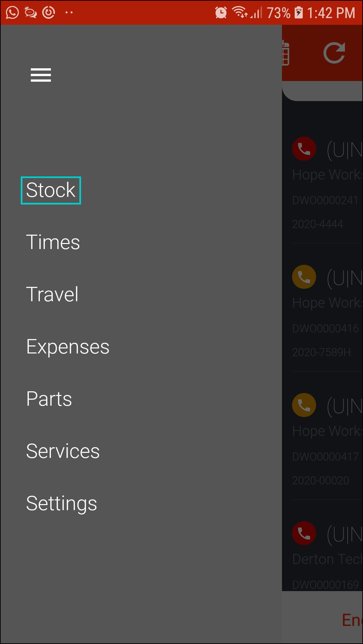Tap red phone icon for Derton entry
363x644 pixels.
304,533
